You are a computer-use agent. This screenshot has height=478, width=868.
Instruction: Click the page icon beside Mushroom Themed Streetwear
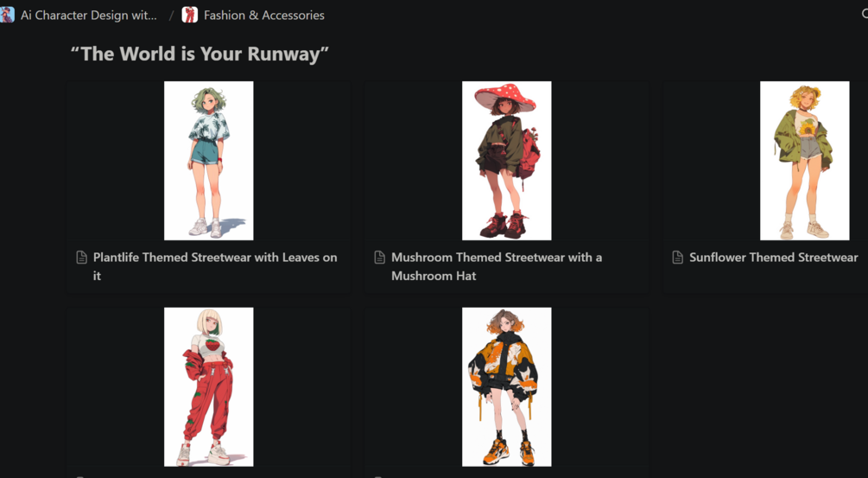380,258
